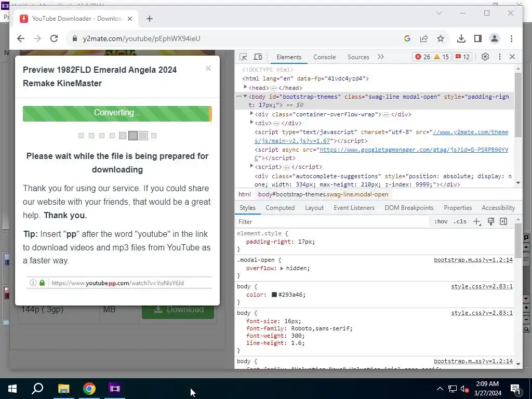The width and height of the screenshot is (532, 399).
Task: Expand the collapsed script node
Action: pyautogui.click(x=251, y=166)
